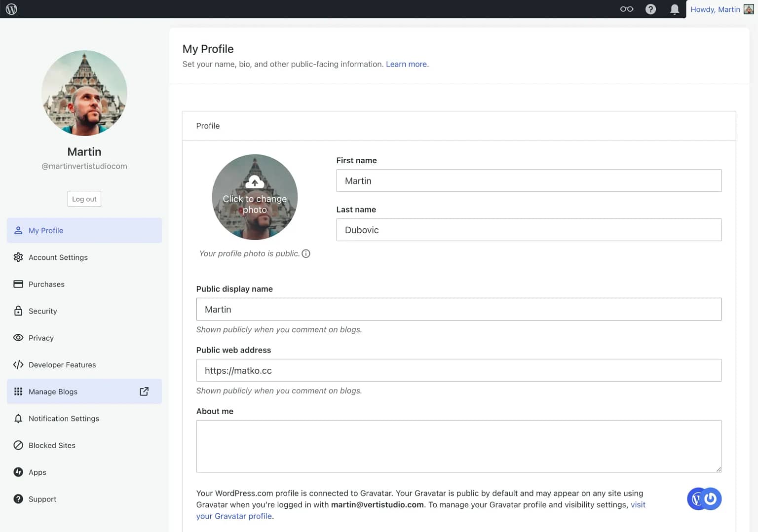Click the Blocked Sites circle-slash icon
Viewport: 758px width, 532px height.
point(18,445)
